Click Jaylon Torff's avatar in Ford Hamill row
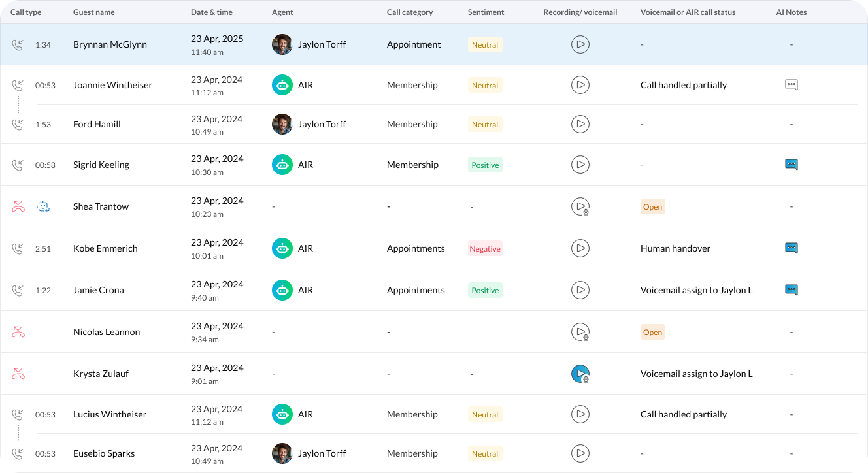This screenshot has width=868, height=473. coord(282,124)
